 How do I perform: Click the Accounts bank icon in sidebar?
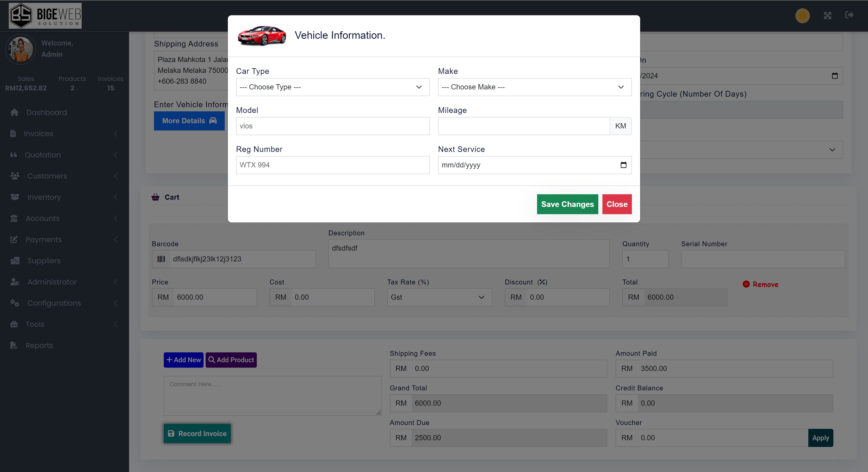click(x=14, y=218)
